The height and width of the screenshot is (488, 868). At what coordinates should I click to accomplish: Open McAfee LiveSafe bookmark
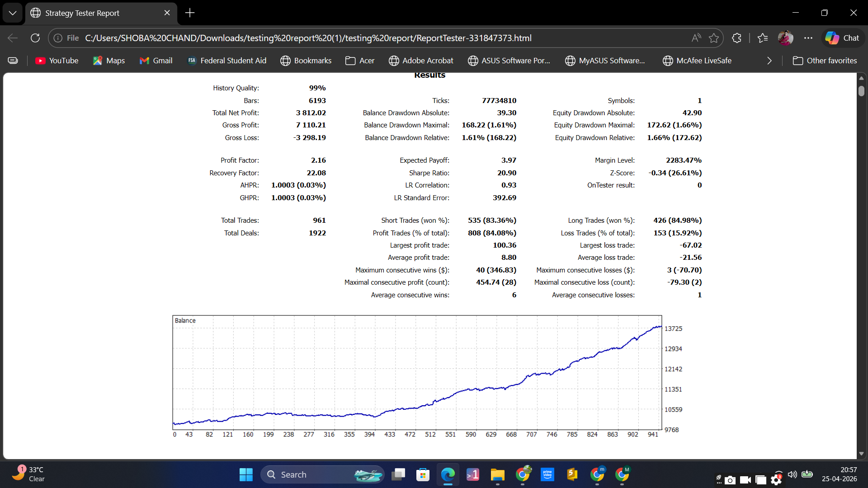(697, 61)
